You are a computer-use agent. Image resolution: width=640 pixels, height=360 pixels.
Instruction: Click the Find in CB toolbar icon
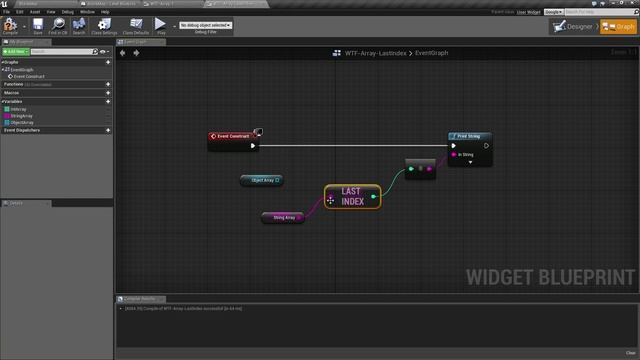click(58, 26)
